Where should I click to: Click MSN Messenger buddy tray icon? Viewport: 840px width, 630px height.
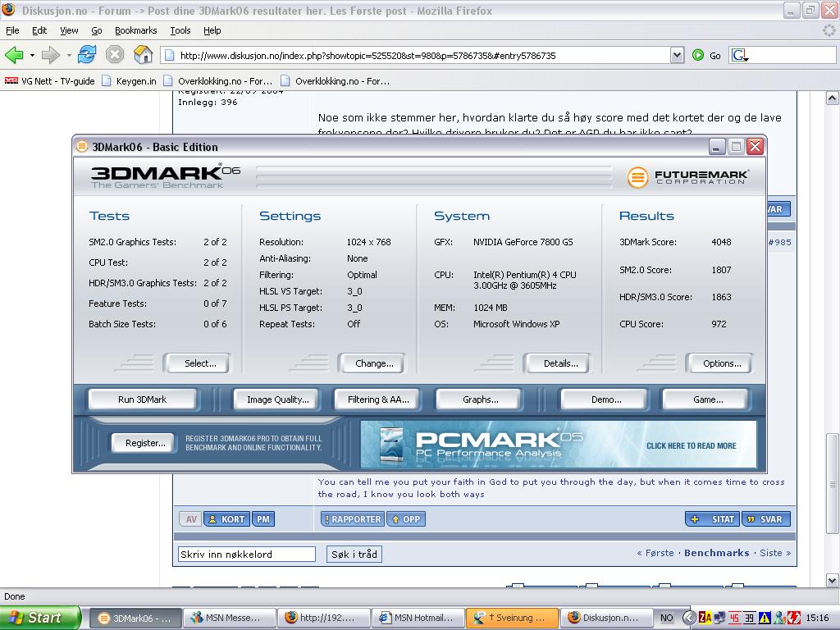779,618
